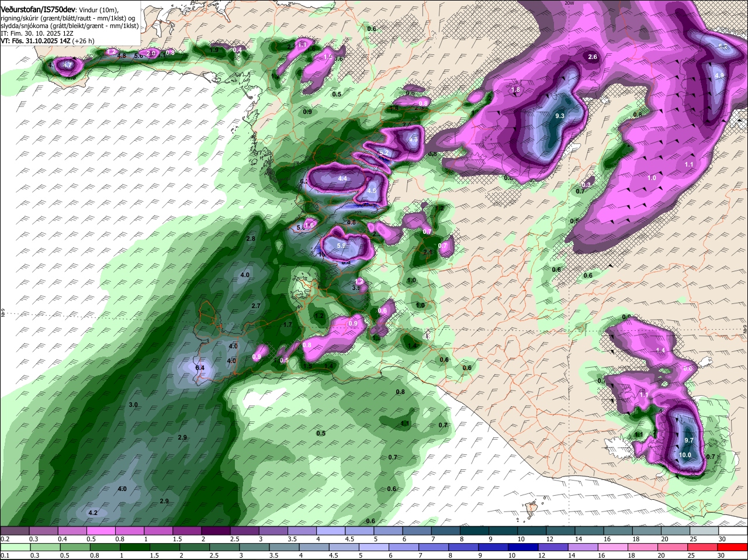Select the white snow swatch at 30
This screenshot has height=560, width=748.
733,531
